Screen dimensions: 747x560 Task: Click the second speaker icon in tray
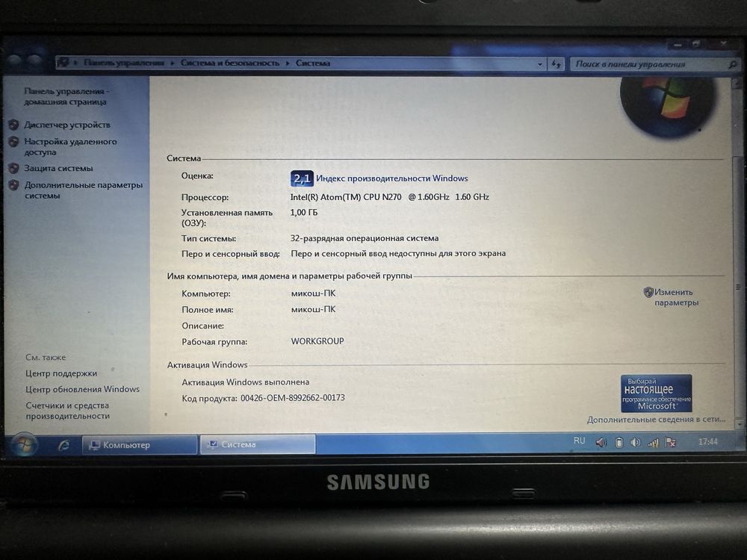(636, 442)
